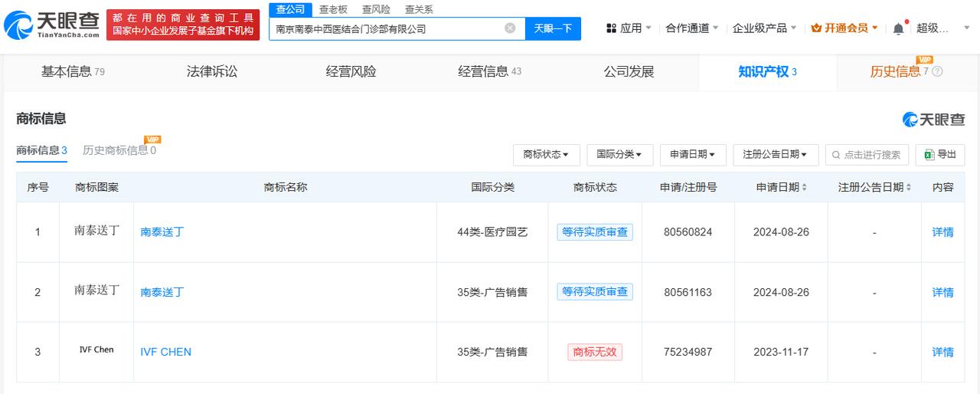The width and height of the screenshot is (980, 394).
Task: Click the Excel icon on the 导出 button
Action: coord(929,154)
